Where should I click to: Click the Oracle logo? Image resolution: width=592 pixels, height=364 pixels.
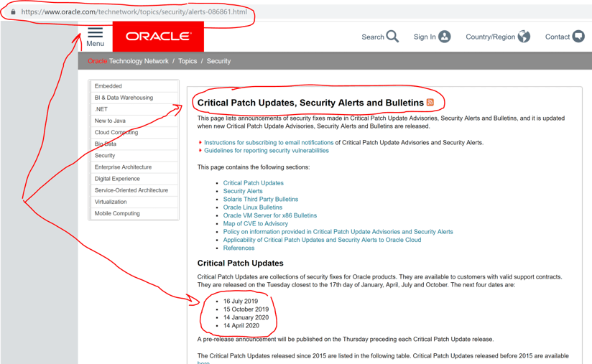pyautogui.click(x=158, y=36)
